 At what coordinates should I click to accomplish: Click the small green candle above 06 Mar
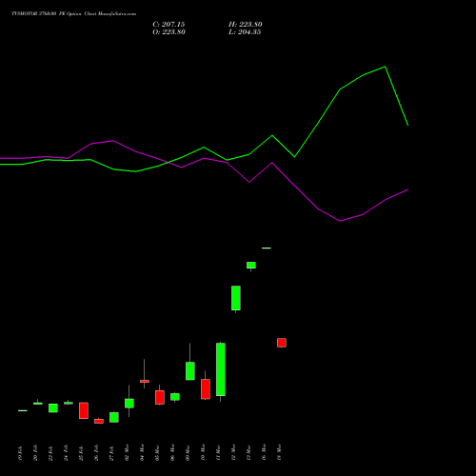click(175, 397)
